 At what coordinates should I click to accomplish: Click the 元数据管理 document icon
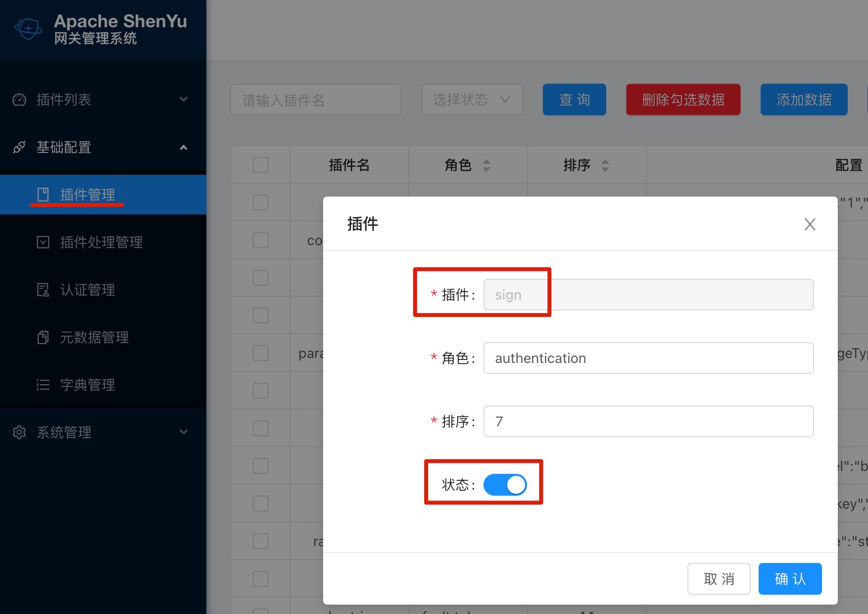pos(44,337)
